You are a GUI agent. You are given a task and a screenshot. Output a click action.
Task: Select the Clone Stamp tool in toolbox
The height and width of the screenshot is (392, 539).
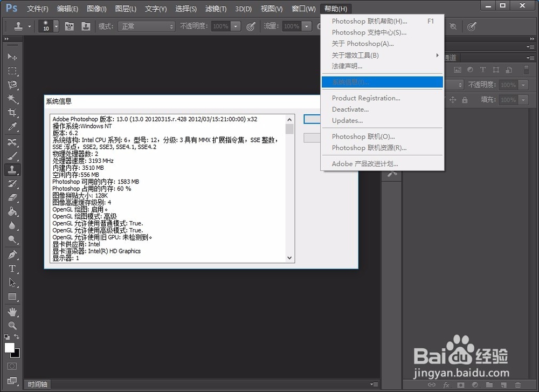coord(12,169)
